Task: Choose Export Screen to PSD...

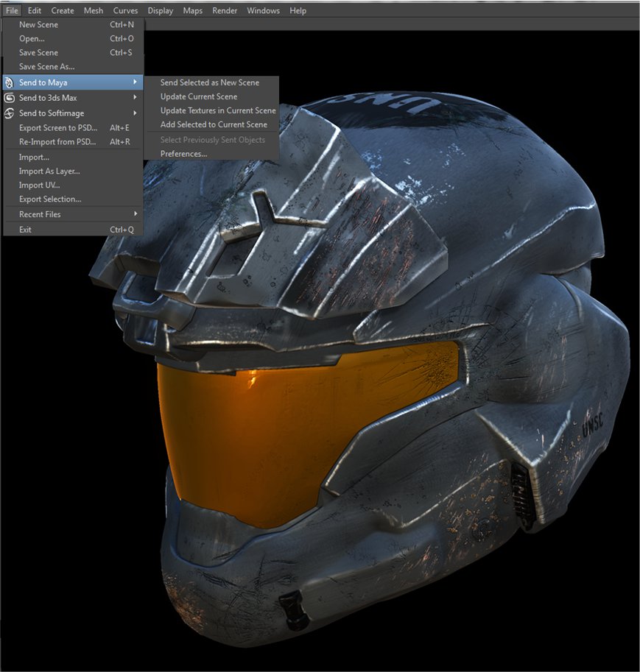Action: pyautogui.click(x=74, y=128)
